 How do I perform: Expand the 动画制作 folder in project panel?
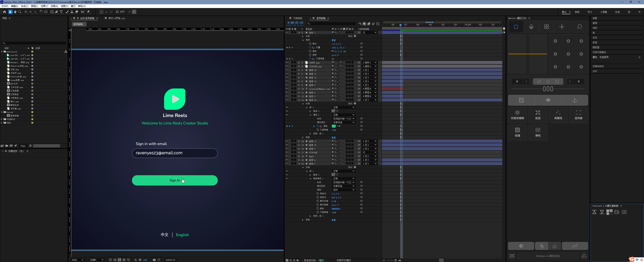pos(2,119)
